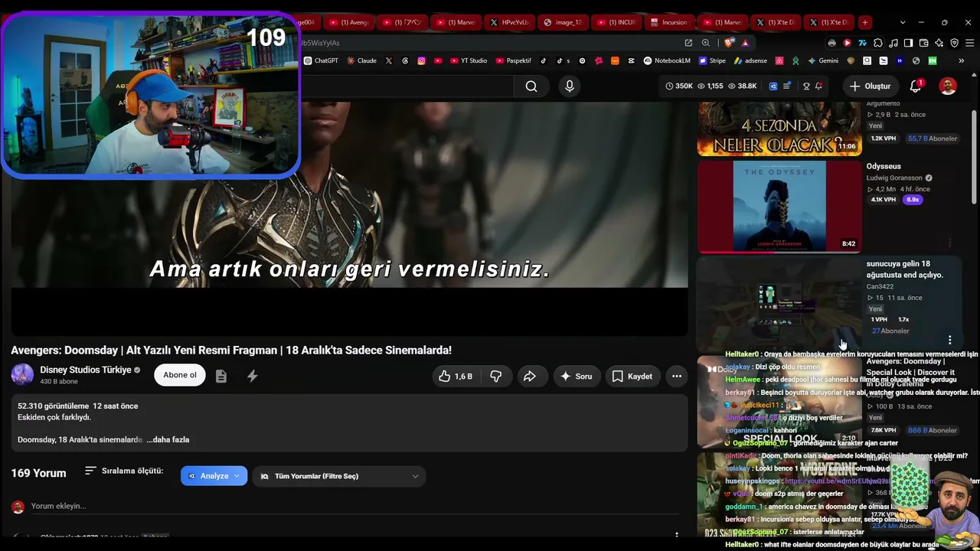Viewport: 980px width, 551px height.
Task: Open the Sıralama ölçütü sort menu
Action: tap(124, 471)
